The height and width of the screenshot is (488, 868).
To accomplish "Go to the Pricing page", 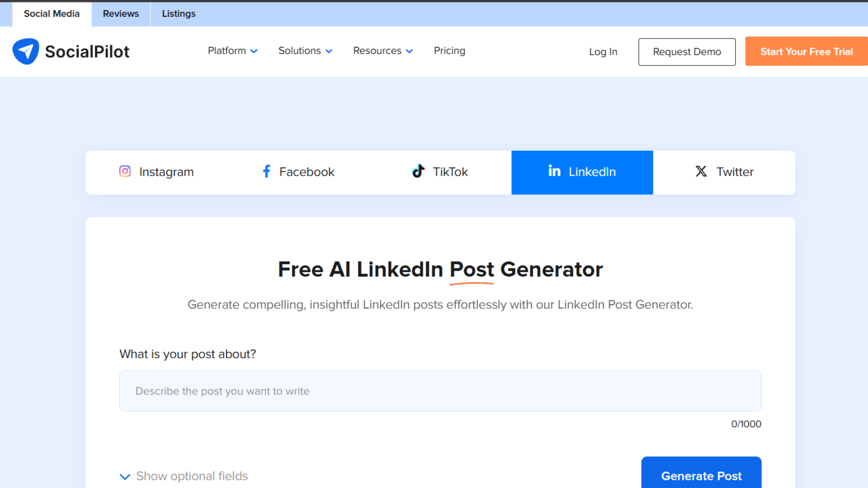I will pyautogui.click(x=449, y=51).
